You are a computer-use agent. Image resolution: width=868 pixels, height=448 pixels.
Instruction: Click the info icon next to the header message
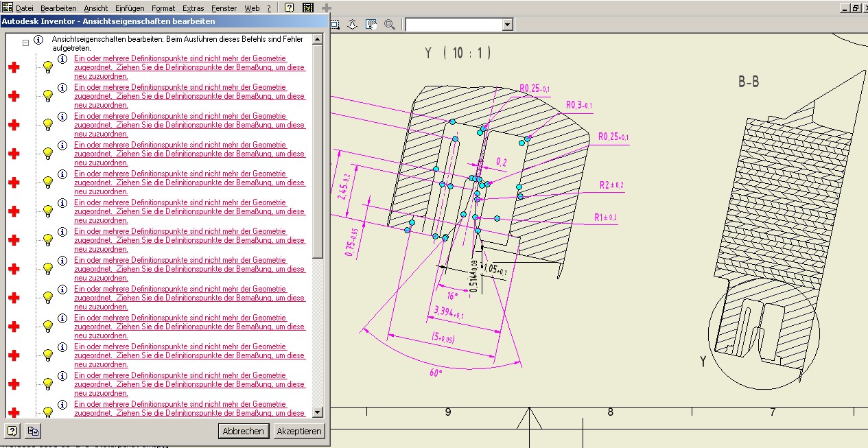(38, 40)
